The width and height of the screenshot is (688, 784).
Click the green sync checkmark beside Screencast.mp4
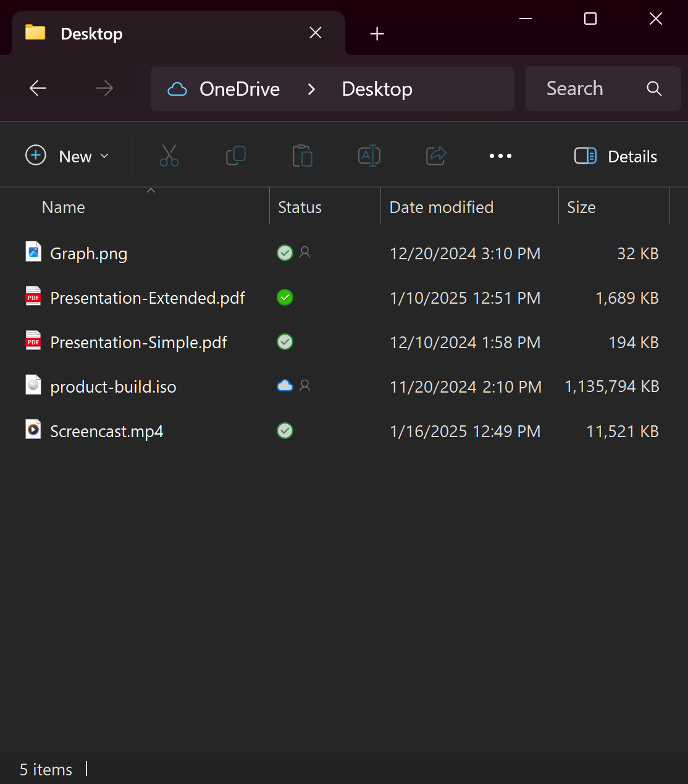click(x=285, y=430)
